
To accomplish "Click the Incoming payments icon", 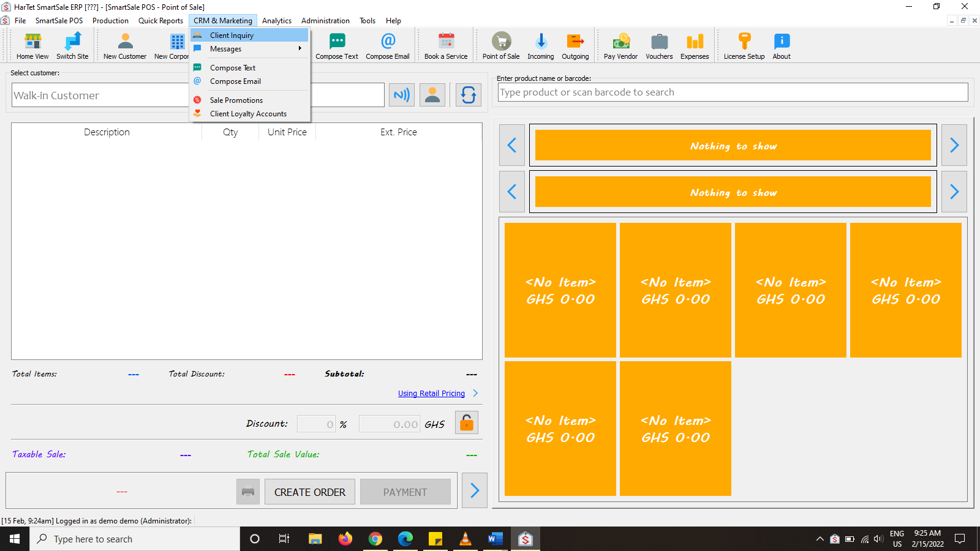I will pos(540,44).
